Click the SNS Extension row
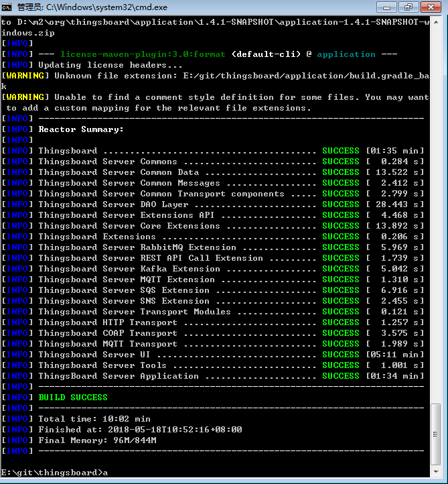Image resolution: width=448 pixels, height=484 pixels. pos(213,301)
